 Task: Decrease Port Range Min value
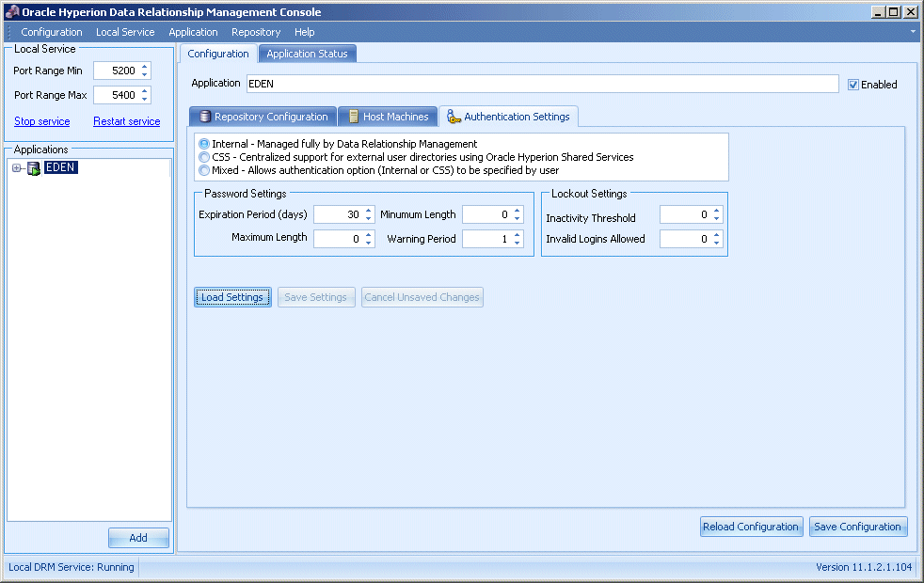144,75
